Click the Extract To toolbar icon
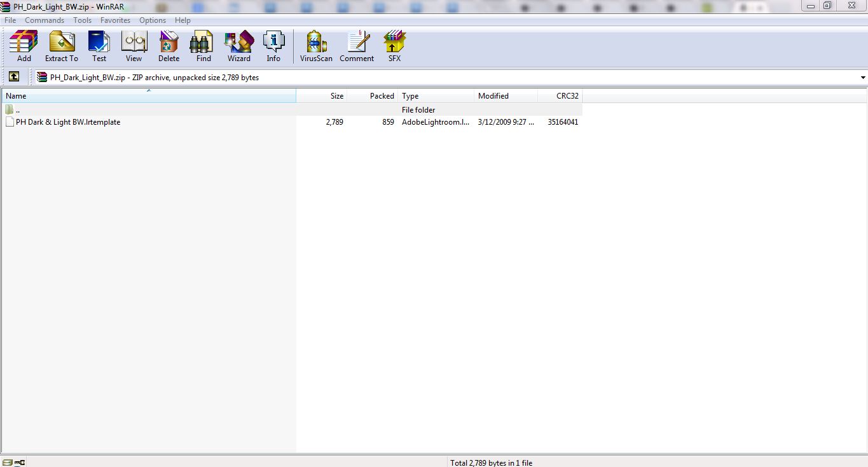The height and width of the screenshot is (467, 868). coord(62,46)
